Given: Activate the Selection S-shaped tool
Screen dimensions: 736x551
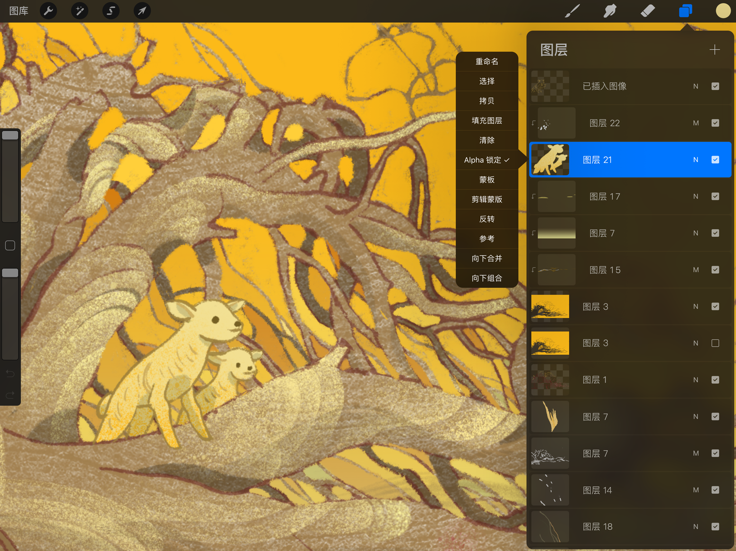Looking at the screenshot, I should pos(111,10).
